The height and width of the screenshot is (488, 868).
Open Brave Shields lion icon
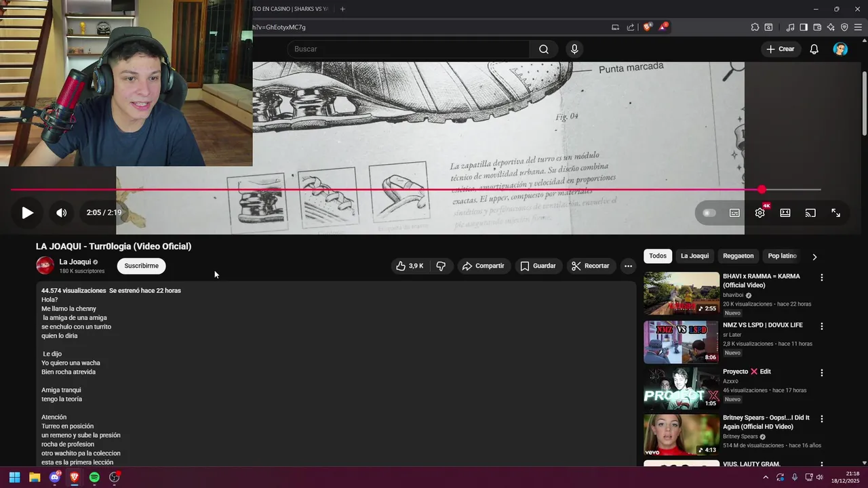click(x=647, y=27)
